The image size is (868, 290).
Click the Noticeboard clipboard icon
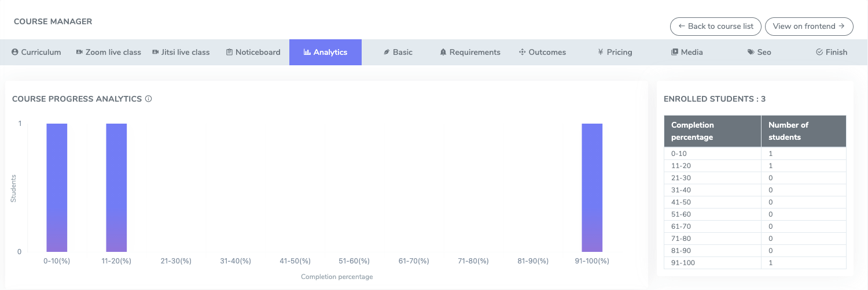230,52
